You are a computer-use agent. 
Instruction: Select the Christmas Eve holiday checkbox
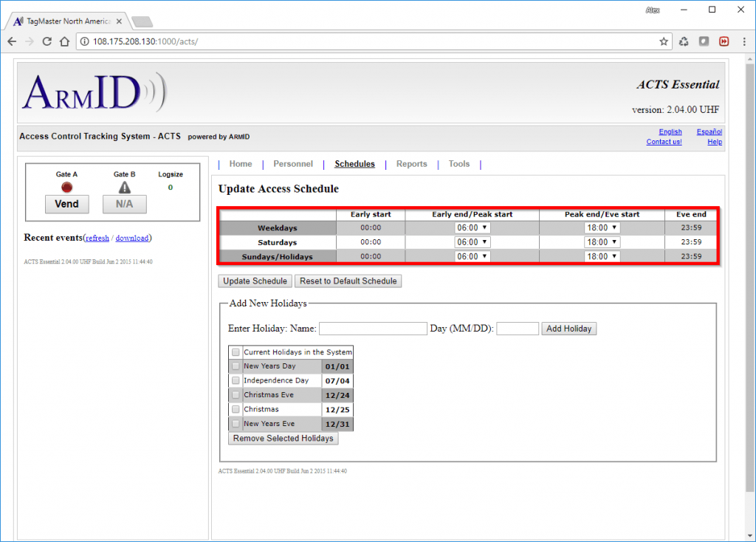point(236,395)
